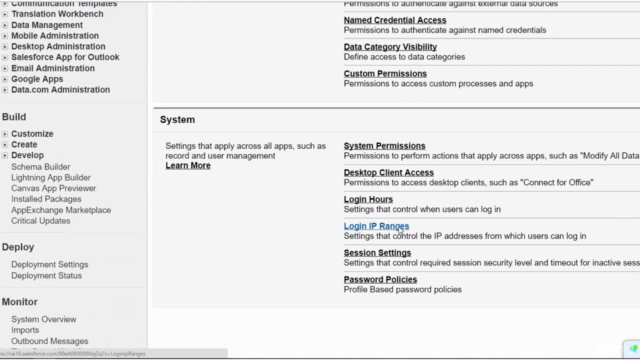Open Desktop Client Access link

pyautogui.click(x=389, y=172)
